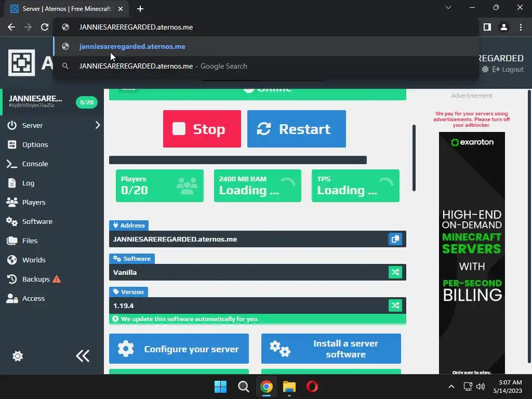The height and width of the screenshot is (399, 532).
Task: Click the Players 0/20 status card
Action: pos(159,185)
